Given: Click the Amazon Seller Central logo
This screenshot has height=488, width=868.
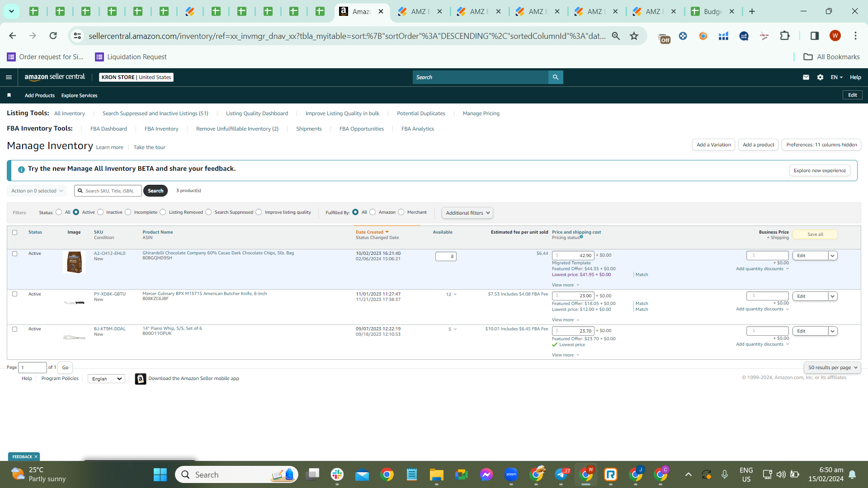Looking at the screenshot, I should [x=55, y=77].
